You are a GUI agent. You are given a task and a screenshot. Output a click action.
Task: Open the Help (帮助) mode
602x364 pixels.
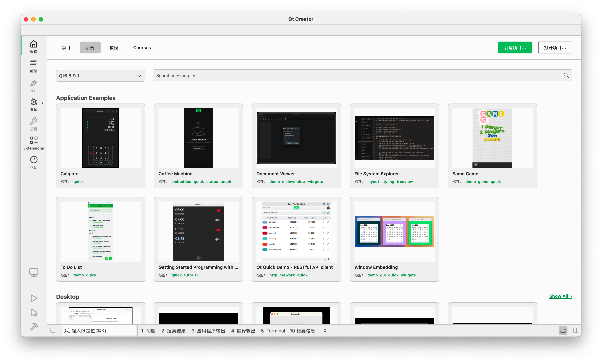pyautogui.click(x=34, y=163)
